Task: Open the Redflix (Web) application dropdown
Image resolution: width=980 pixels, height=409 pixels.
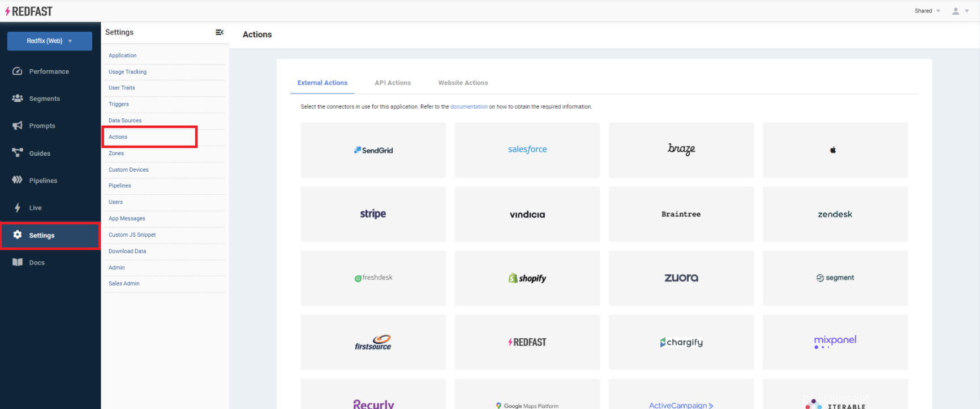Action: pyautogui.click(x=50, y=41)
